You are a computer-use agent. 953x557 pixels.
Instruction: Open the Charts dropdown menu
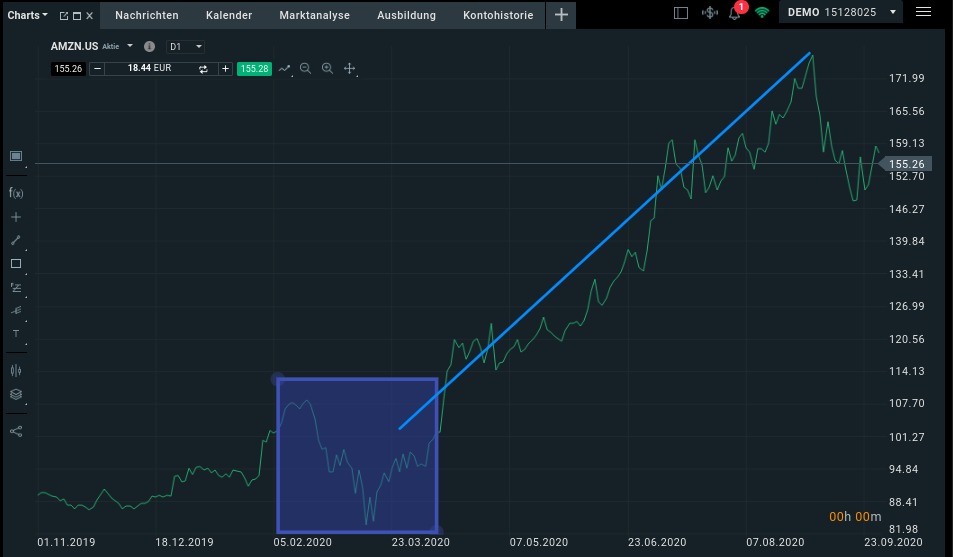coord(27,15)
